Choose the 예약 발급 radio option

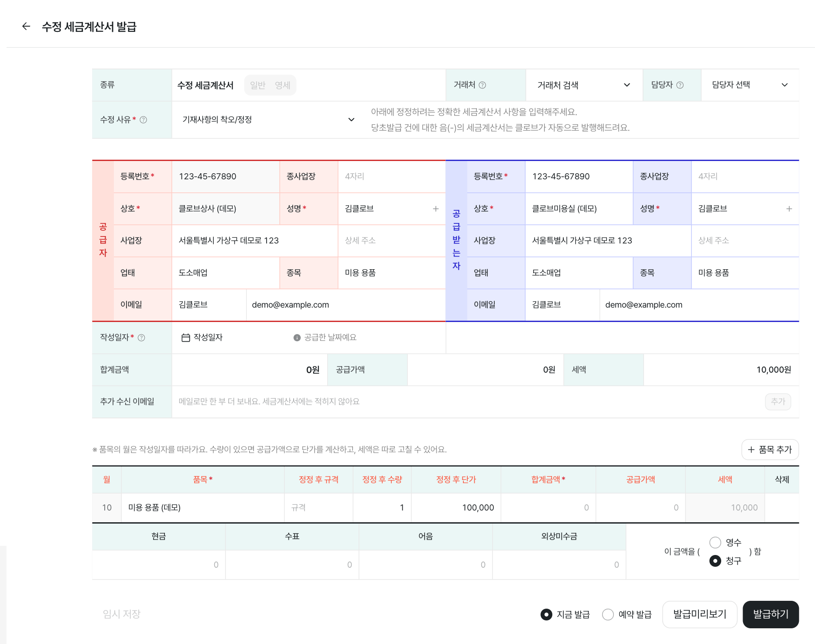tap(608, 614)
